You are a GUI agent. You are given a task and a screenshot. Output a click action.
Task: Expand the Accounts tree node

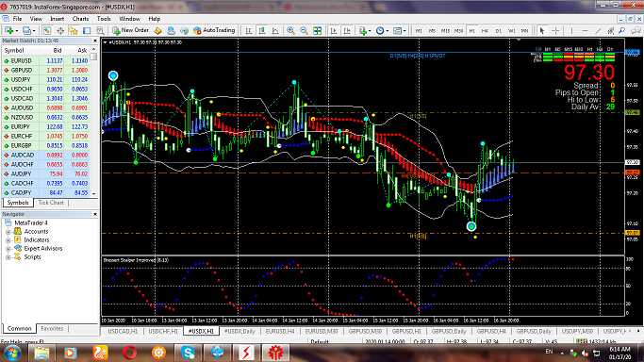8,232
